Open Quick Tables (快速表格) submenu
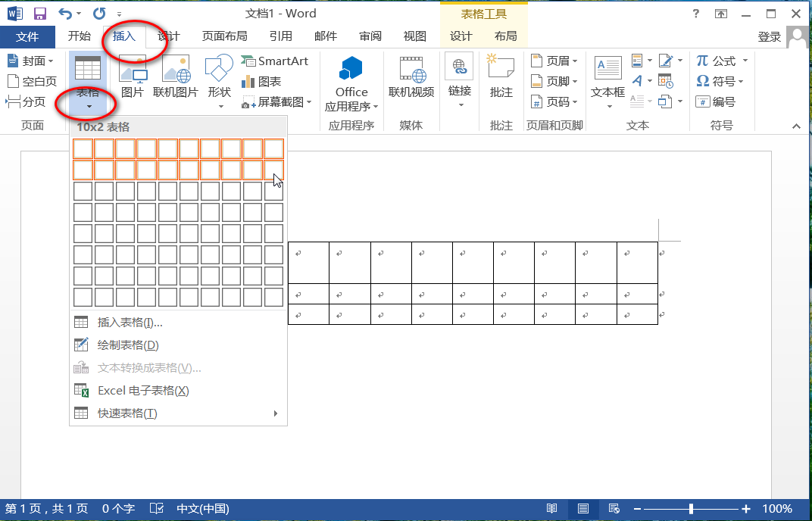 tap(178, 413)
